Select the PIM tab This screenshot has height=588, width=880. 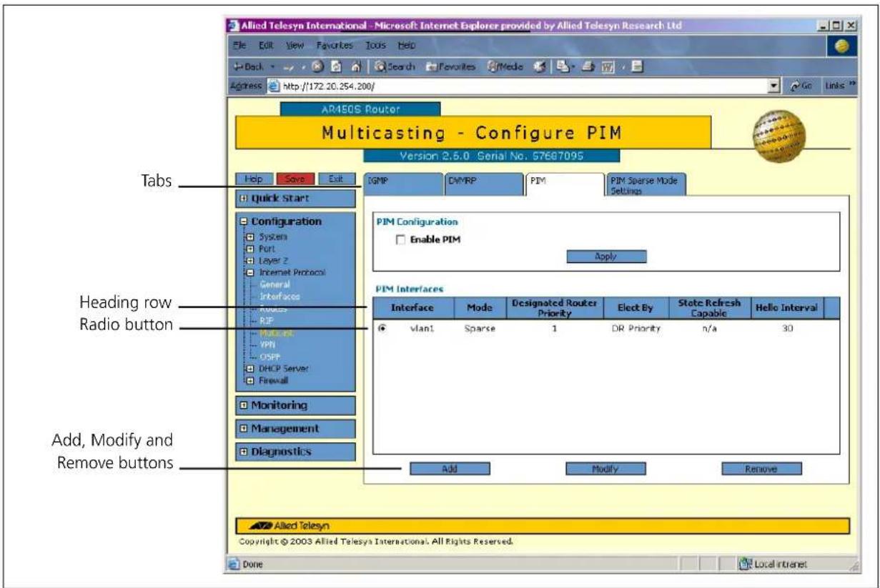[x=565, y=184]
